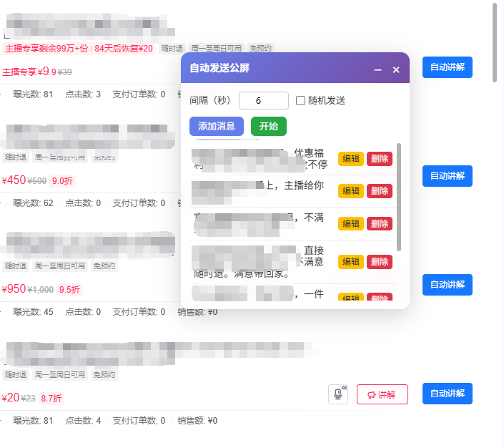Click 编辑 for the 主播给你 message

[x=351, y=191]
